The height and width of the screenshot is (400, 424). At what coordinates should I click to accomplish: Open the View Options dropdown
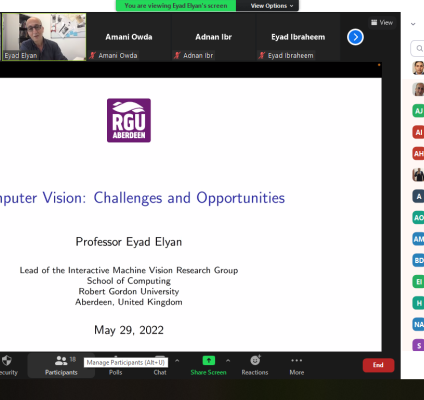tap(272, 6)
